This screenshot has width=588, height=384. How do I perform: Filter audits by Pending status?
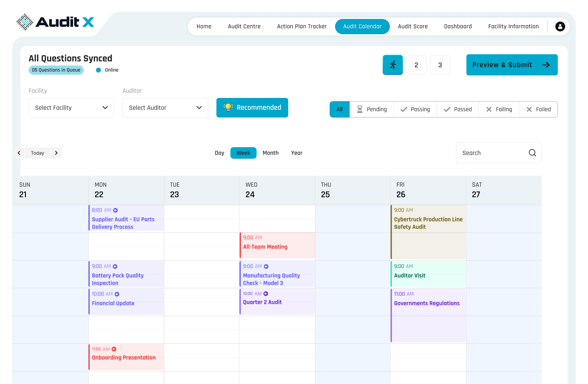[372, 109]
